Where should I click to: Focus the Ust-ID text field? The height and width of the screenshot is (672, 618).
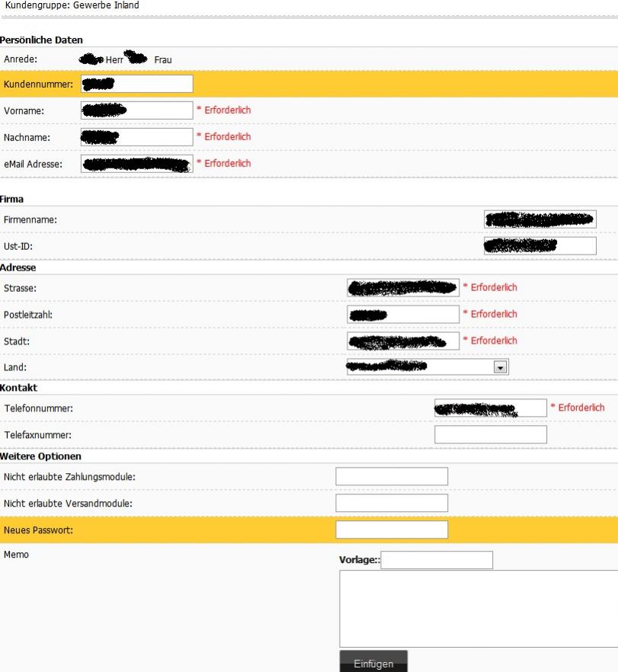[540, 246]
